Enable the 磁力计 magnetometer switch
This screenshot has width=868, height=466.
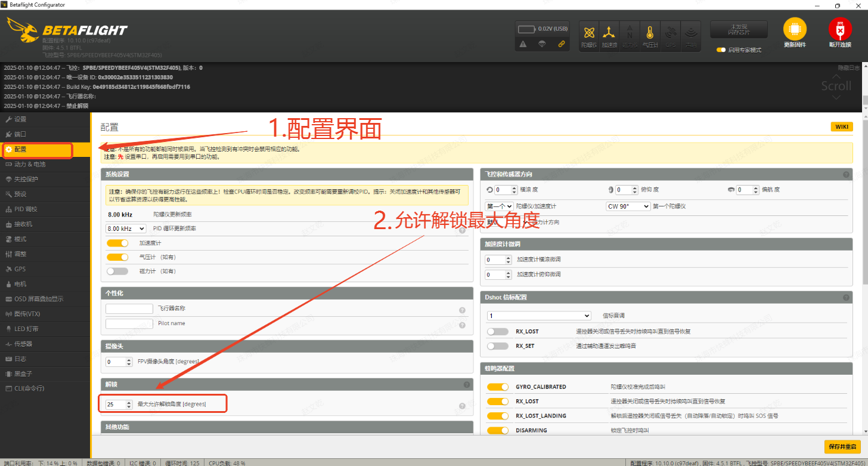[117, 271]
